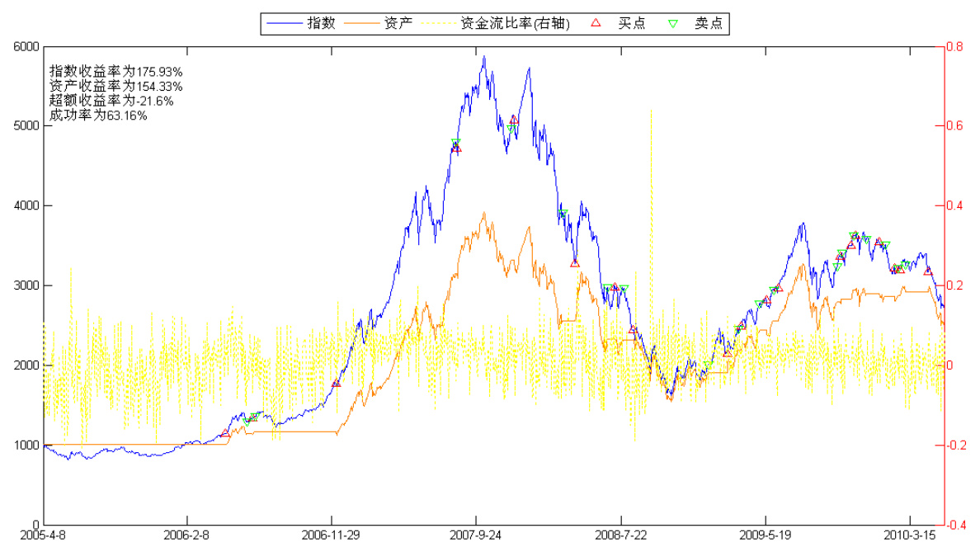Click the buy marker above the 2006-11-29 tick

pyautogui.click(x=336, y=384)
